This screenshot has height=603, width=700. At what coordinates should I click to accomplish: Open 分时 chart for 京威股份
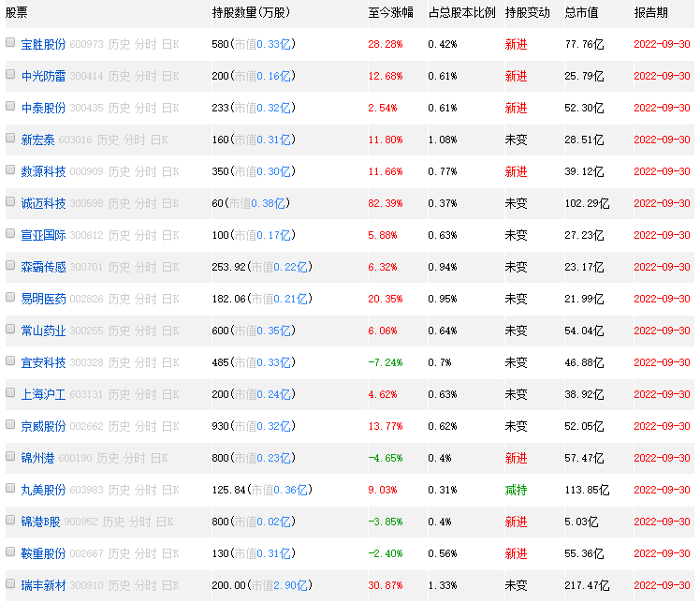[146, 426]
